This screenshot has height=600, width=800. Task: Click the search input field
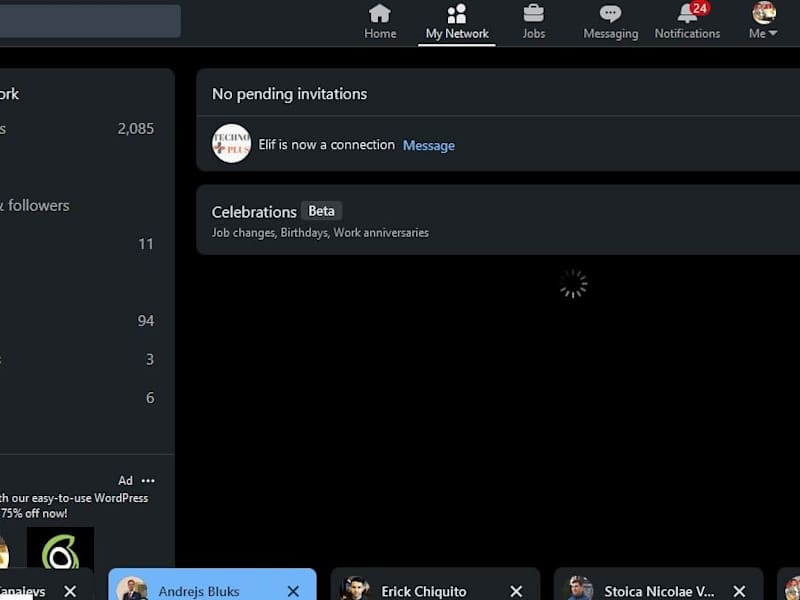(90, 21)
